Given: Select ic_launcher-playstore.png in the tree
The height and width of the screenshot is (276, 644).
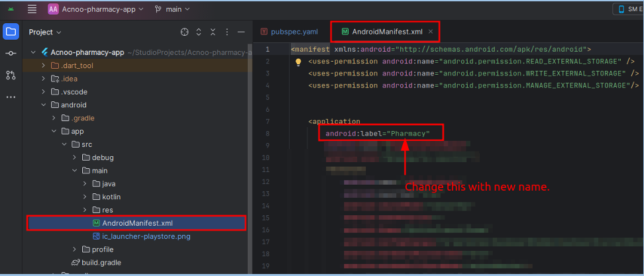Looking at the screenshot, I should (x=137, y=236).
